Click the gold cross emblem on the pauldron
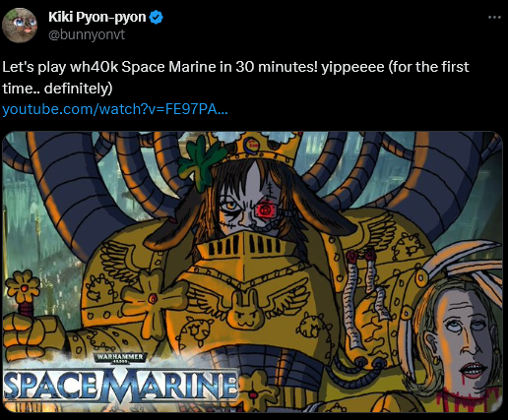The width and height of the screenshot is (508, 420). click(155, 298)
